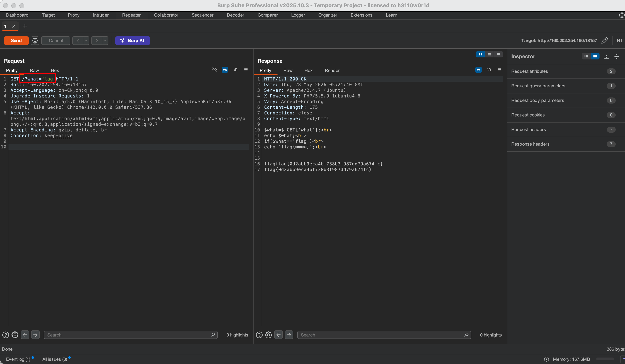Launch Burp AI
This screenshot has height=364, width=625.
133,40
